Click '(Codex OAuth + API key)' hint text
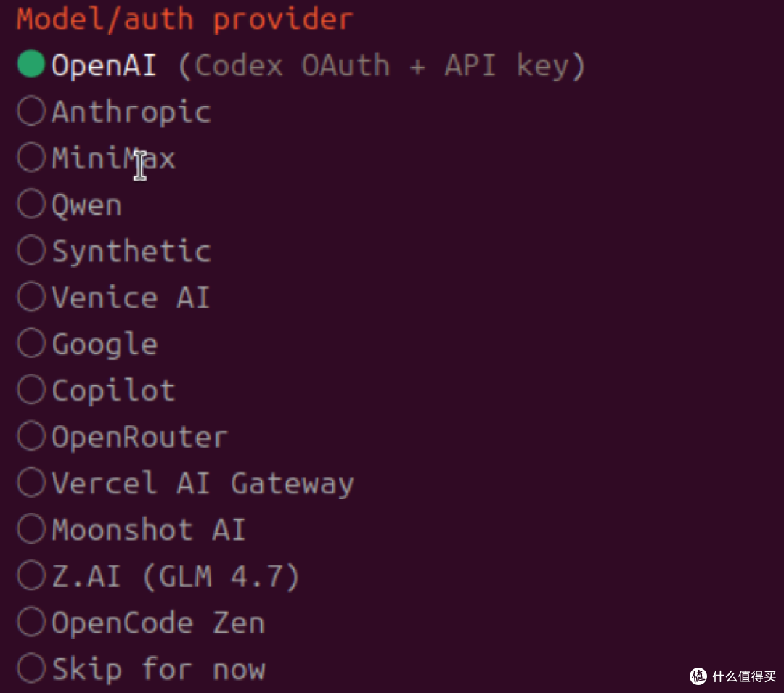This screenshot has width=784, height=693. click(x=382, y=66)
